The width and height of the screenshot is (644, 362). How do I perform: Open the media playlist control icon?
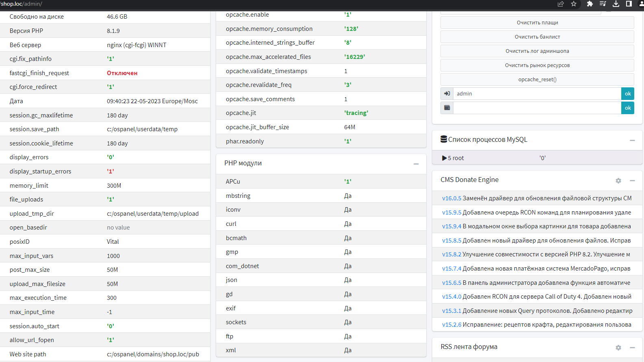(603, 4)
